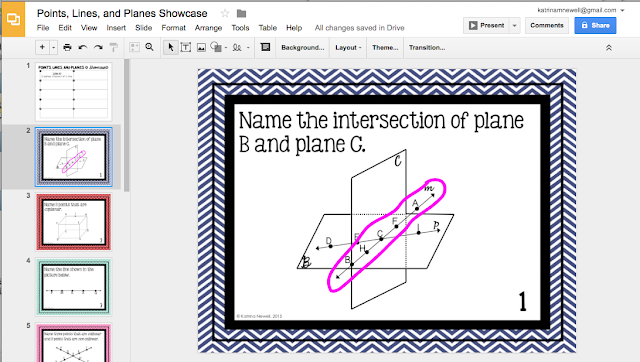
Task: Open the Arrange menu
Action: 208,28
